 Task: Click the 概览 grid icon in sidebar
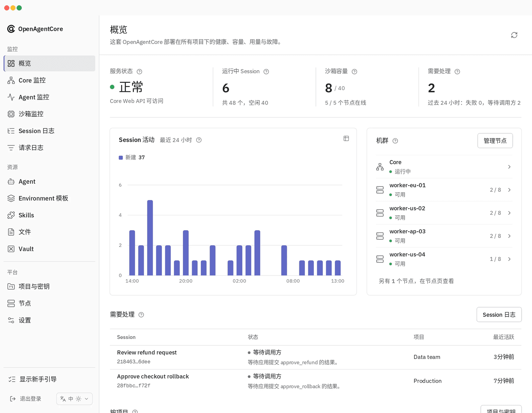click(x=11, y=63)
